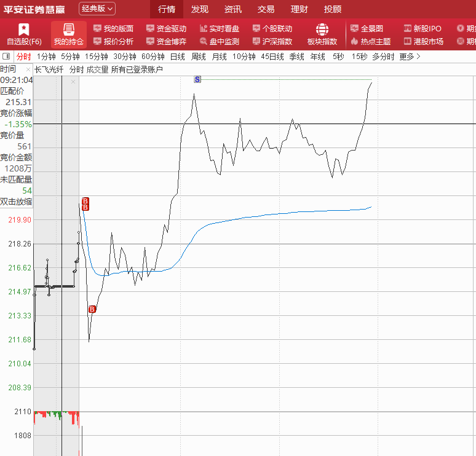Click 平安证券慧赢 app logo
This screenshot has height=456, width=476.
coord(34,9)
